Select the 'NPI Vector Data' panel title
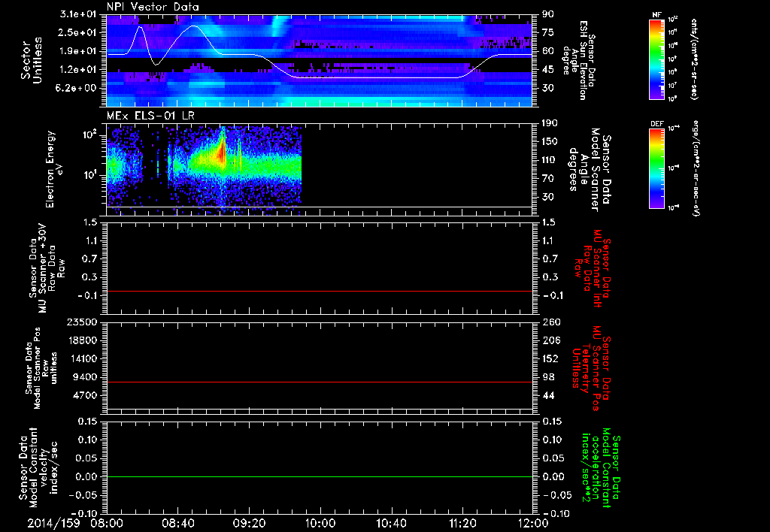Viewport: 770px width, 532px height. (x=153, y=7)
